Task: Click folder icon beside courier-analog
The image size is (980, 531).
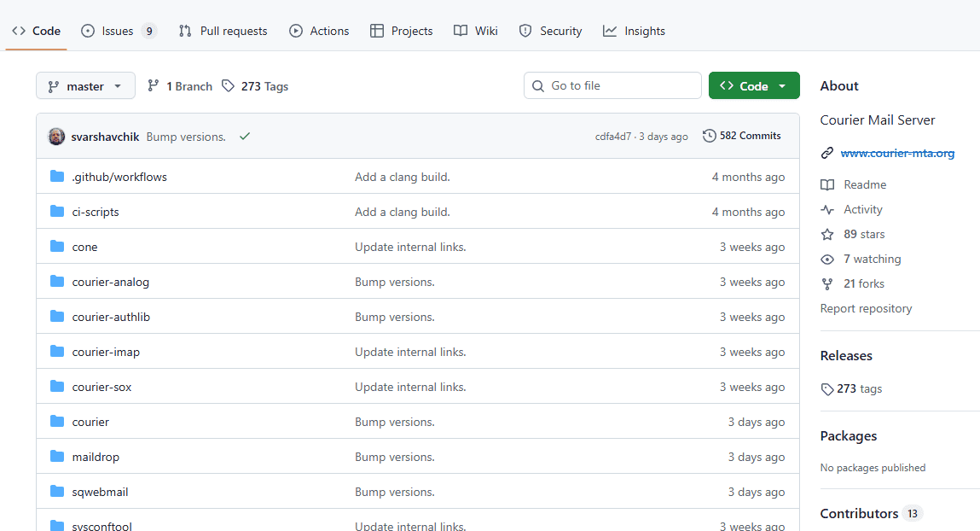Action: tap(57, 282)
